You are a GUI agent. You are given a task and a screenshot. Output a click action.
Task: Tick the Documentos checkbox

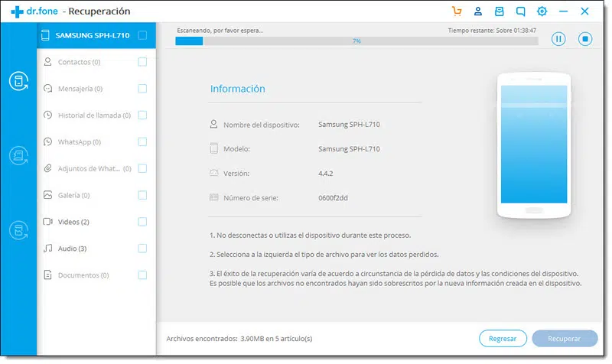(x=142, y=275)
